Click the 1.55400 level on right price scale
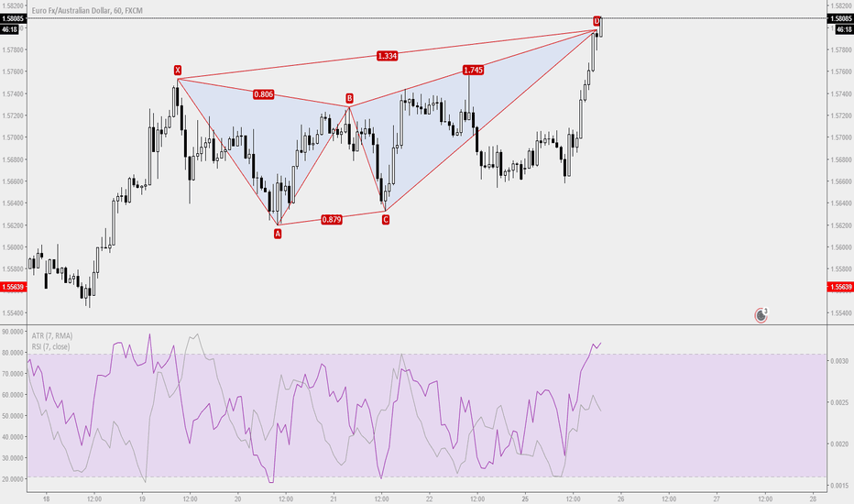This screenshot has height=504, width=854. [840, 312]
